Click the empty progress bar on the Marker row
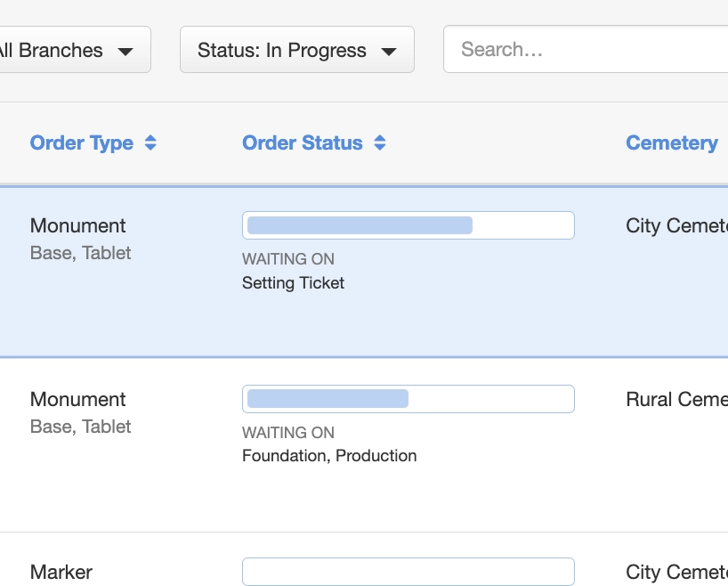 pyautogui.click(x=408, y=571)
